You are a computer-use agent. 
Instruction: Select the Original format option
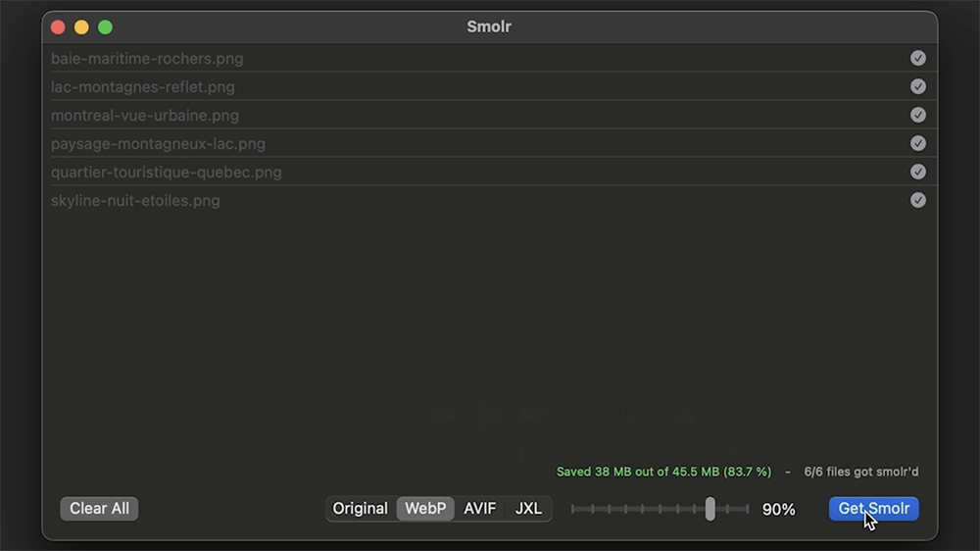pos(361,509)
